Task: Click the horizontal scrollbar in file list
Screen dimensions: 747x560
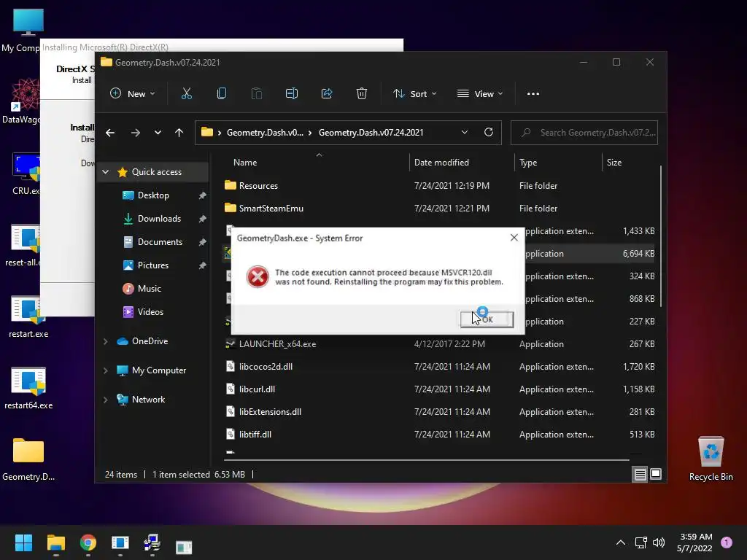Action: [x=427, y=460]
